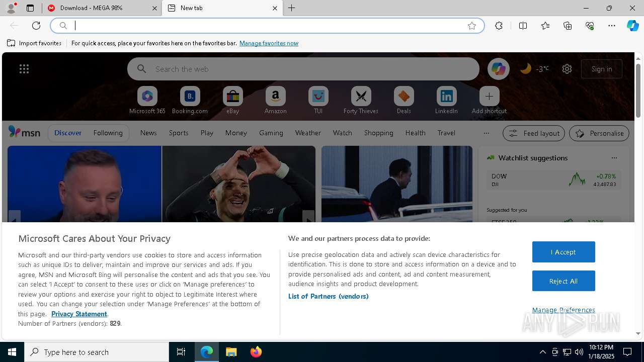
Task: Click the Search the web box
Action: (x=303, y=69)
